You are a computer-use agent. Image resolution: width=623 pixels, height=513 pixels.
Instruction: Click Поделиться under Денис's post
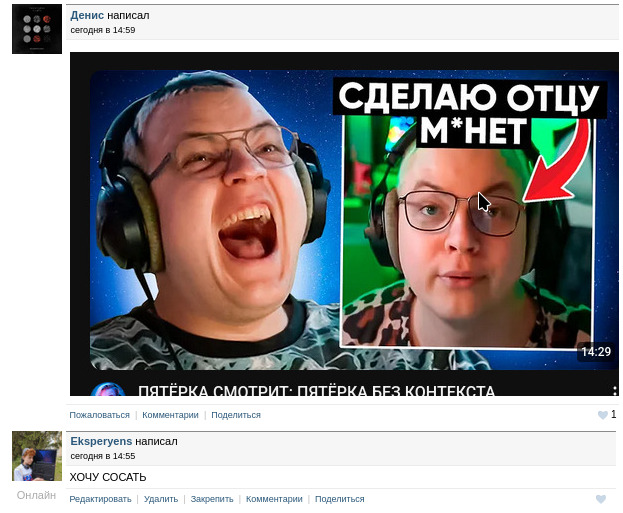236,415
